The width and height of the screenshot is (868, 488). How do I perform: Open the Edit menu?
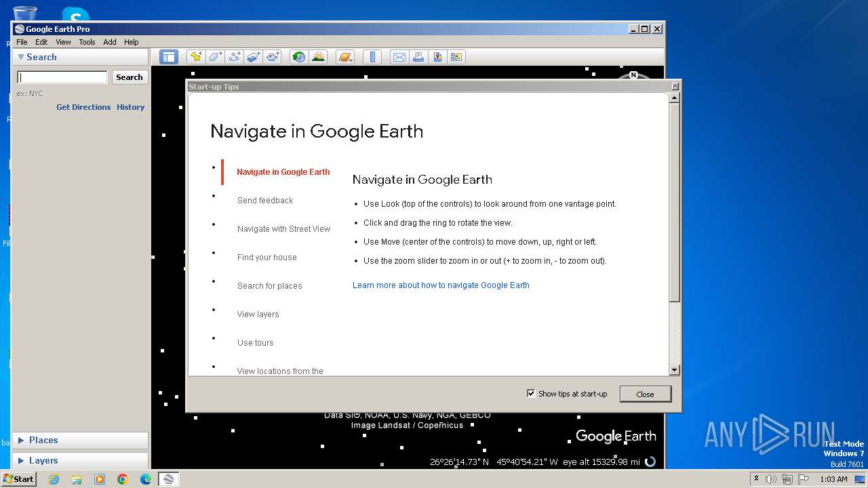(x=41, y=42)
